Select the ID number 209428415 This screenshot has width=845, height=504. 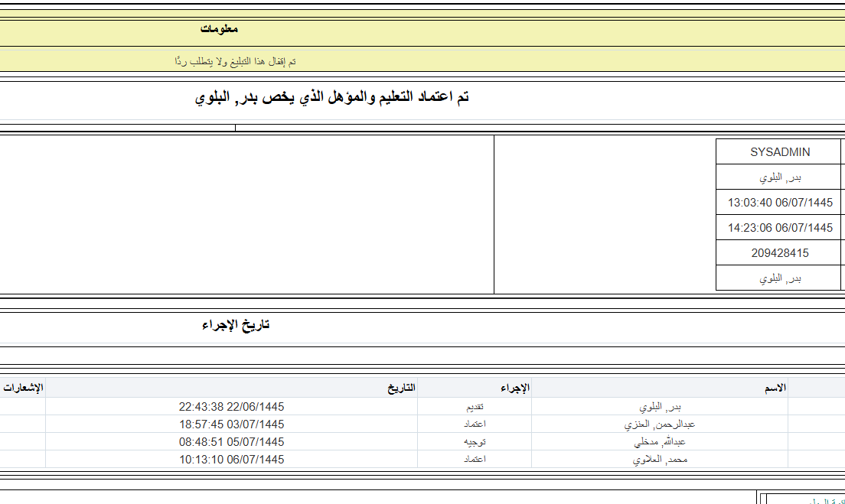pos(780,253)
